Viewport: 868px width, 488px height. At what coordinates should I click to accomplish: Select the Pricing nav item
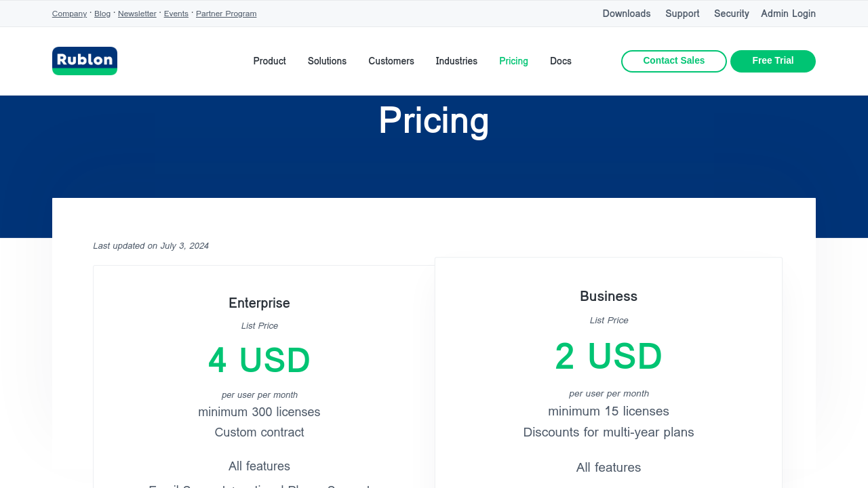coord(513,61)
